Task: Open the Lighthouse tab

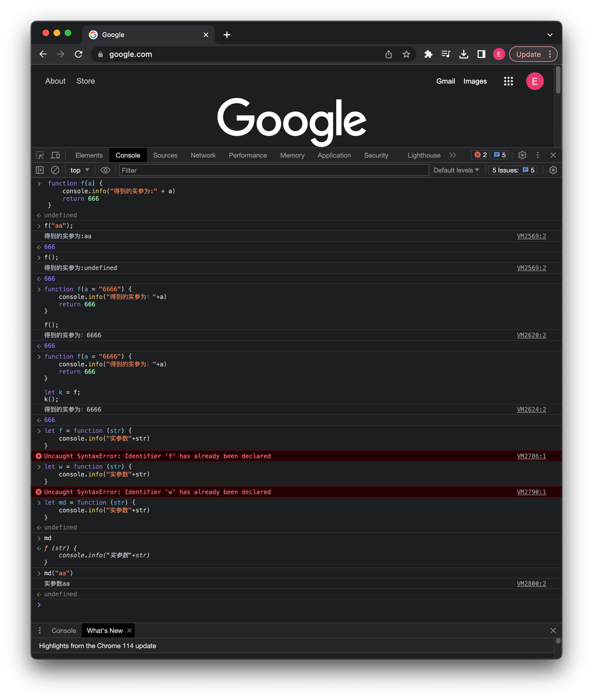Action: 424,155
